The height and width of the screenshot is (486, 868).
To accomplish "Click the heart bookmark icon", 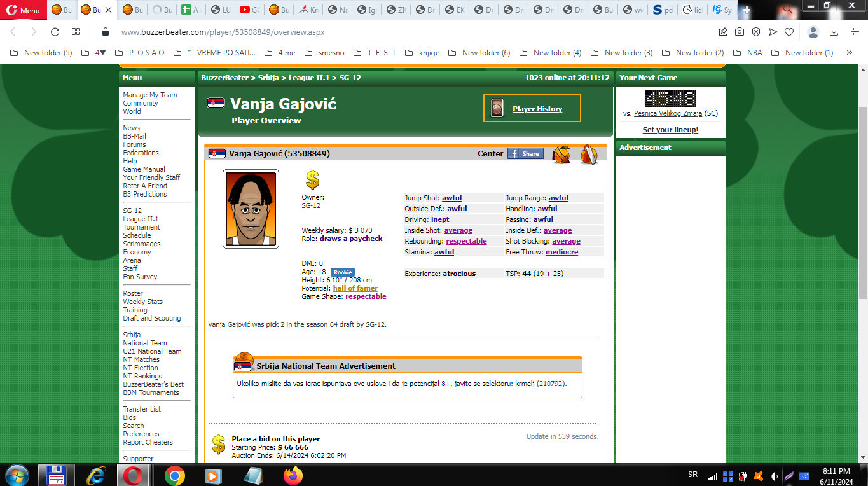I will pos(789,32).
